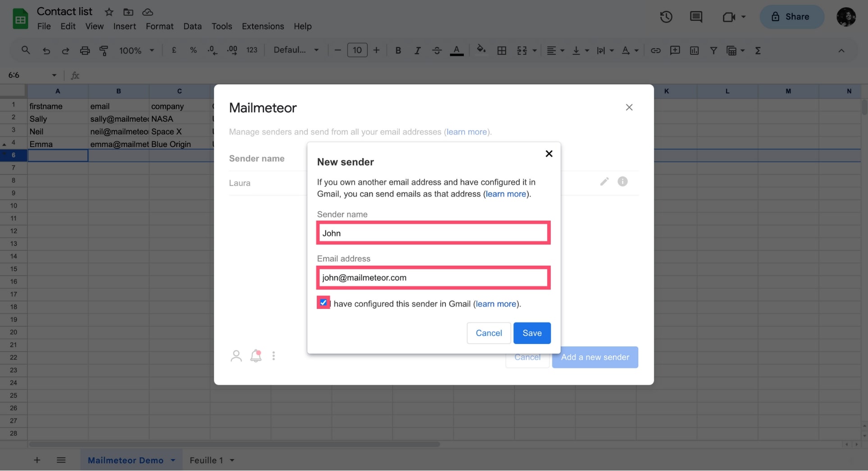Open Mailmeteor Demo sheet tab menu arrow
868x471 pixels.
(173, 460)
